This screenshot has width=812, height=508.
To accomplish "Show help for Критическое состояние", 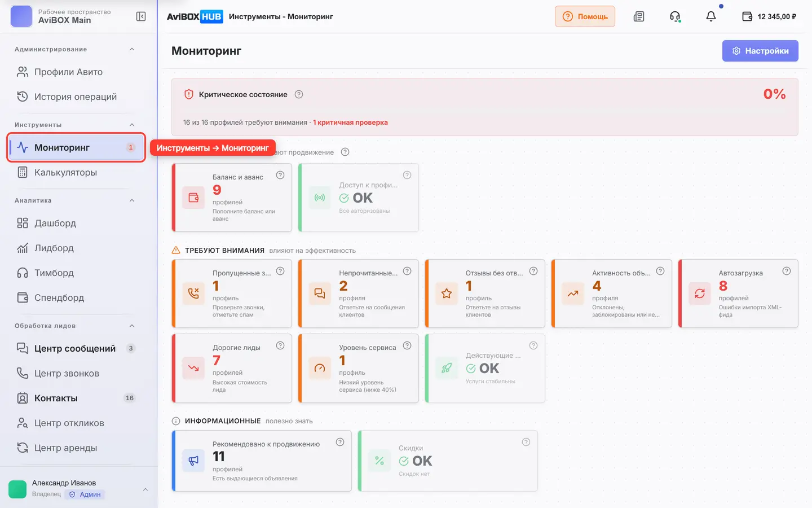I will pos(299,94).
